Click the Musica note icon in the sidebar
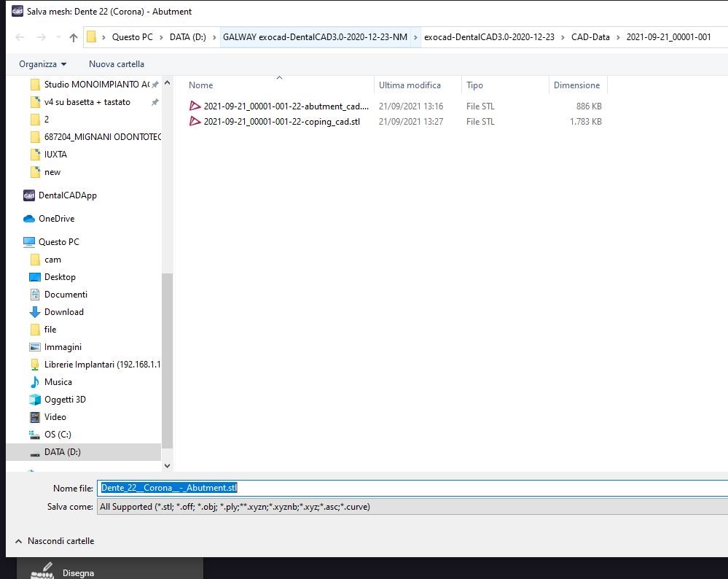The height and width of the screenshot is (579, 728). (35, 382)
